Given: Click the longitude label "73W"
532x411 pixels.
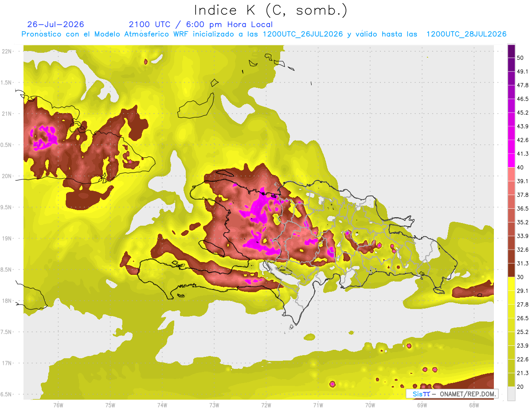Looking at the screenshot, I should click(x=214, y=405).
